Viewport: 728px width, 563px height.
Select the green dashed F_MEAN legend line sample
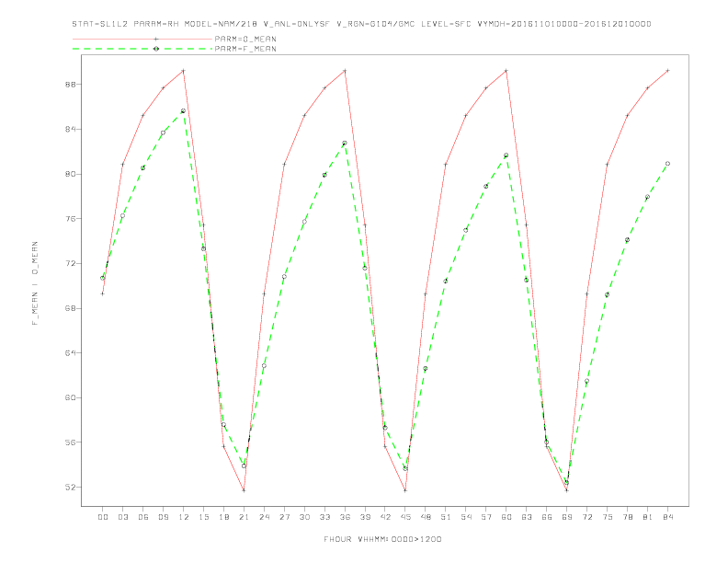point(142,49)
